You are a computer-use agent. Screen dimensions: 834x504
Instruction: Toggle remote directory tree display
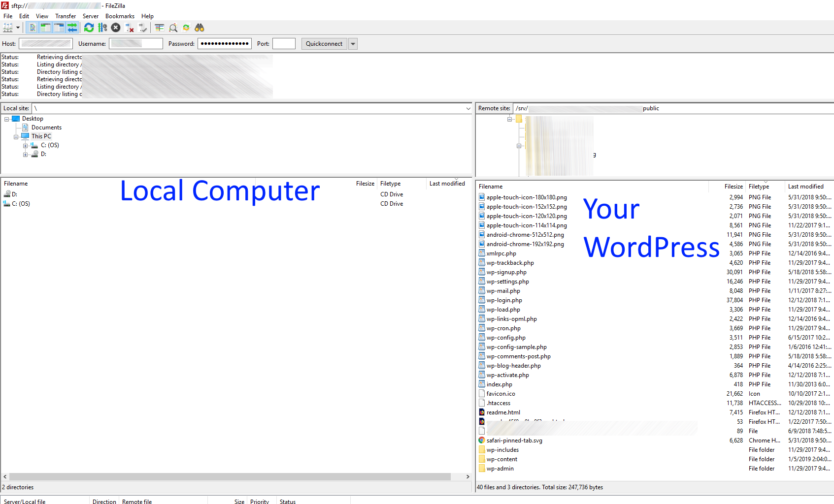pyautogui.click(x=59, y=28)
